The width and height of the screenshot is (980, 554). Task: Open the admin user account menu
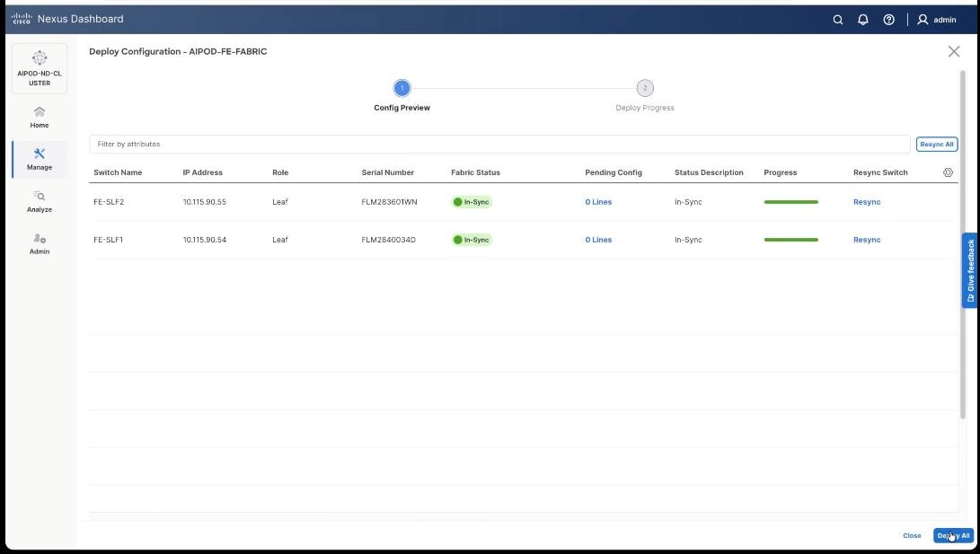coord(934,19)
